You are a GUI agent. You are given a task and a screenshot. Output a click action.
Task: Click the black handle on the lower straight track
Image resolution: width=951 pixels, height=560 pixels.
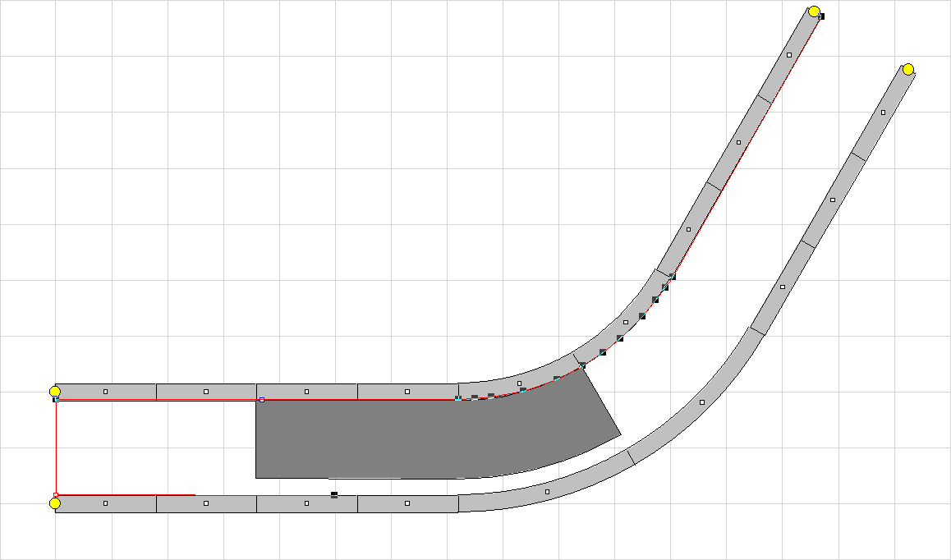(334, 495)
